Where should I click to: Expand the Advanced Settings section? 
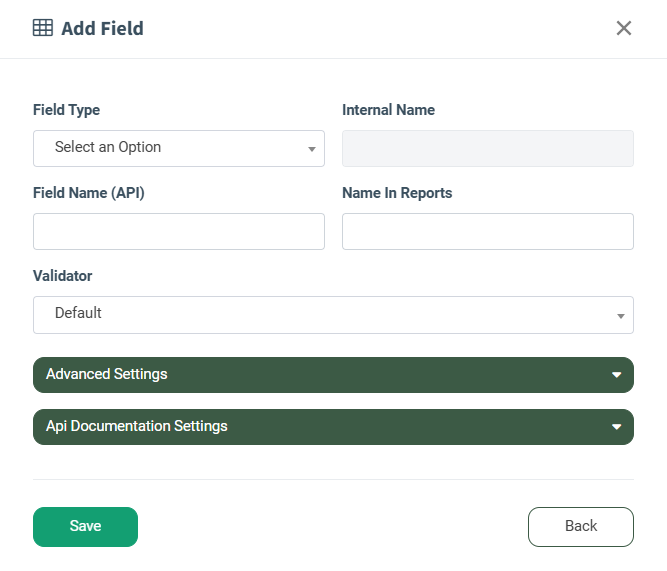320,375
